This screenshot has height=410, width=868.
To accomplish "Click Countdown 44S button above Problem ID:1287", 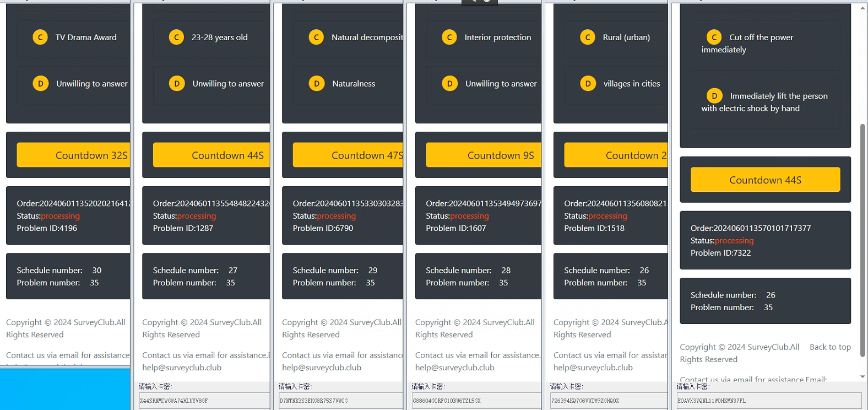I will pyautogui.click(x=211, y=155).
